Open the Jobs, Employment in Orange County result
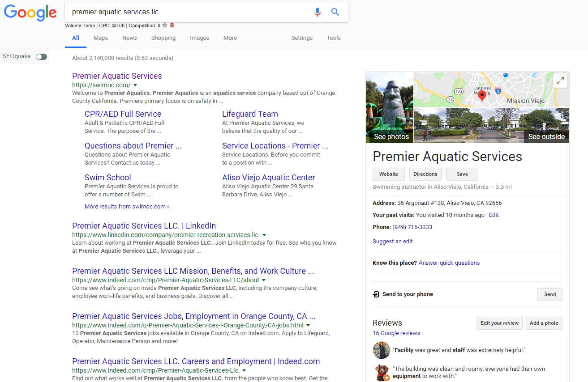Screen dimensions: 588x382 pos(194,316)
